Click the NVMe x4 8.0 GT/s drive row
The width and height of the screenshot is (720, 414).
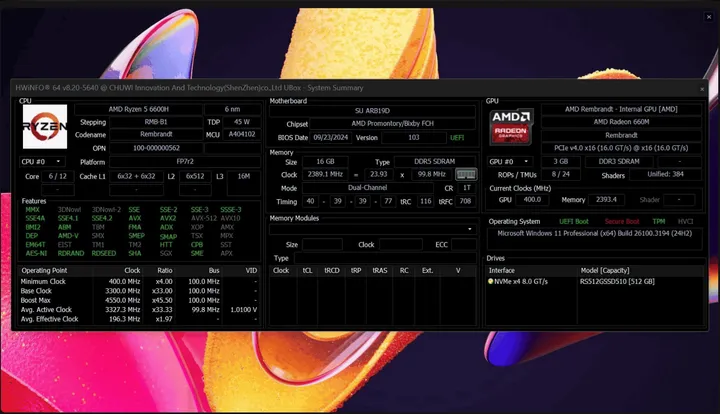(x=522, y=281)
